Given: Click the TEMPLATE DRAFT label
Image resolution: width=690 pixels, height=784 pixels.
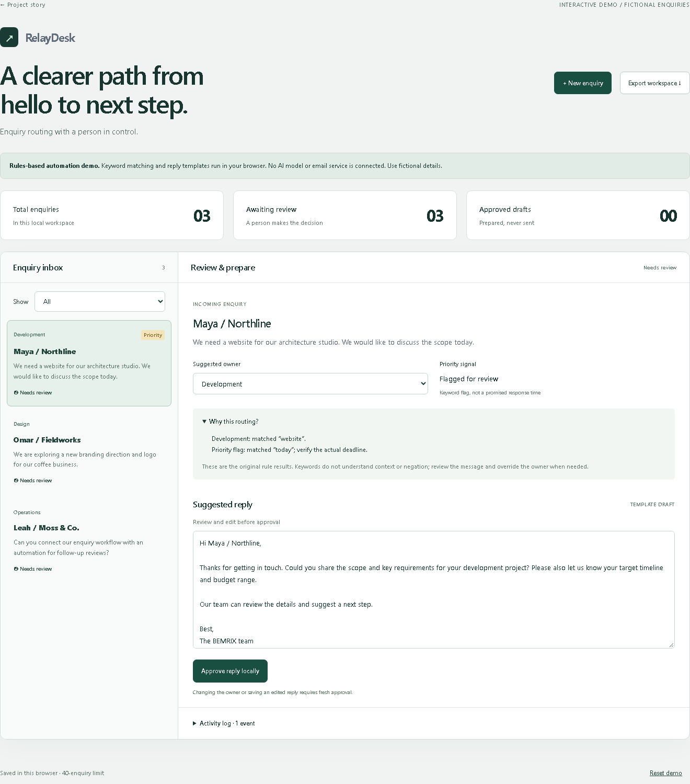Looking at the screenshot, I should tap(652, 505).
